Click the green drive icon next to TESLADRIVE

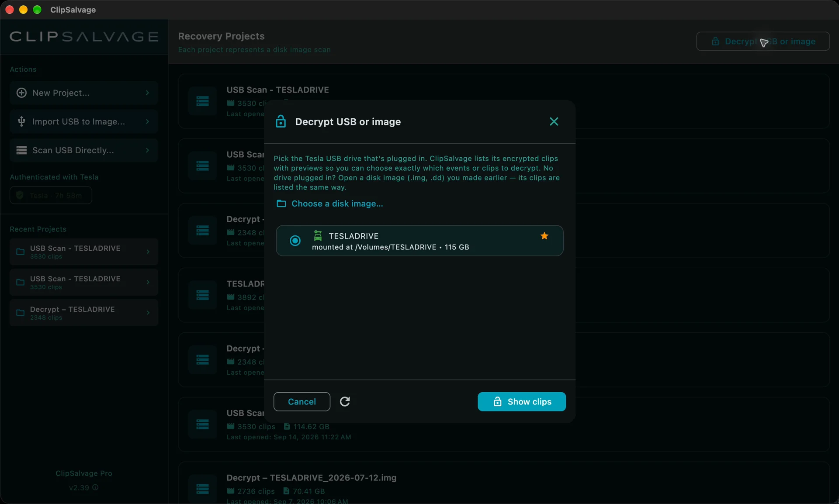click(318, 236)
